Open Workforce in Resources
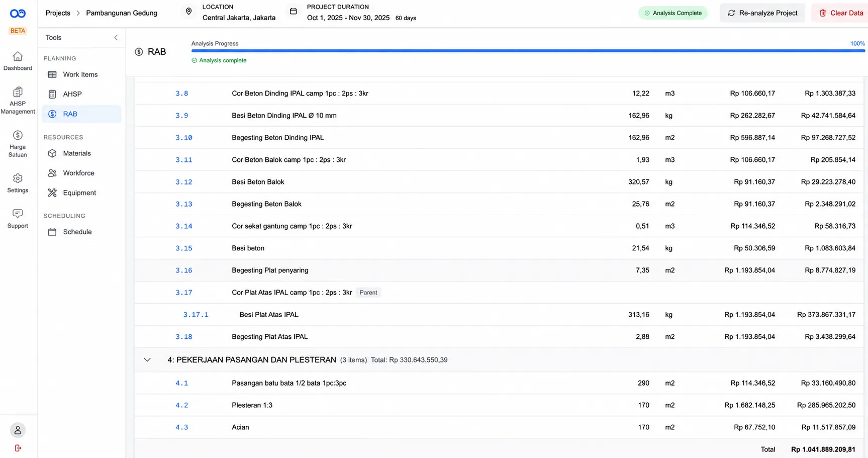868x458 pixels. pyautogui.click(x=81, y=173)
